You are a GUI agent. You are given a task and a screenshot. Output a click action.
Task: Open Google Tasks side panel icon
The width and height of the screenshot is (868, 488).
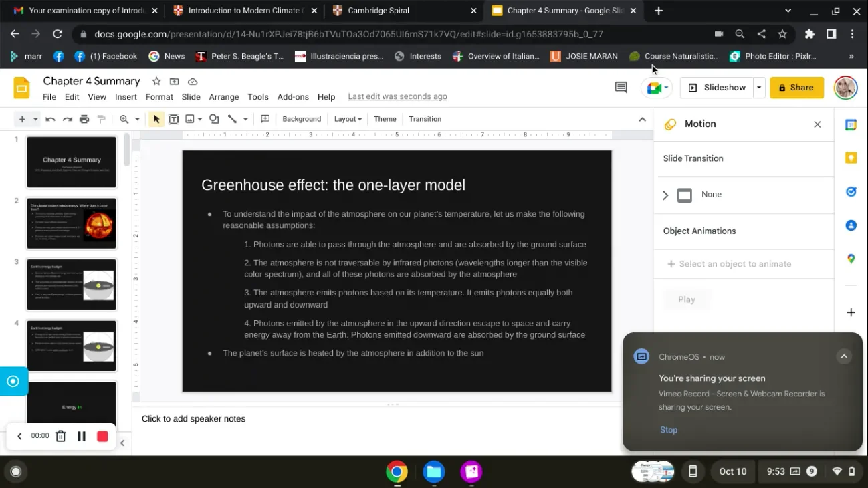pyautogui.click(x=851, y=192)
